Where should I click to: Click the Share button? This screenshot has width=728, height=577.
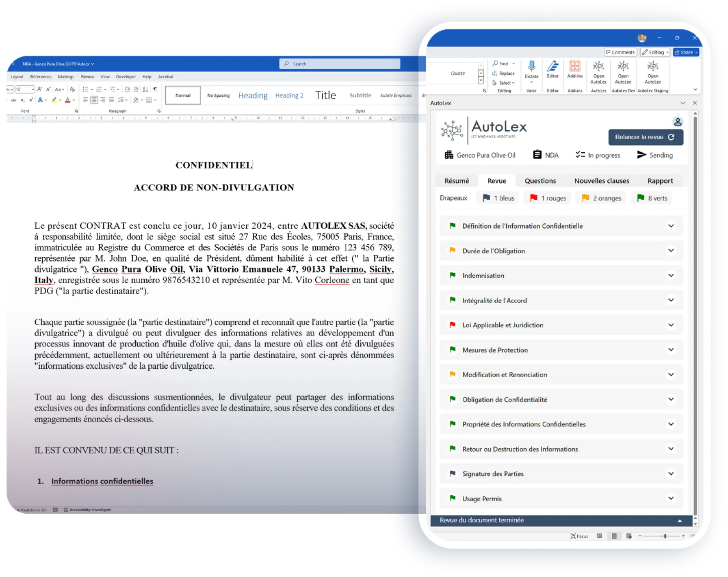pos(686,52)
